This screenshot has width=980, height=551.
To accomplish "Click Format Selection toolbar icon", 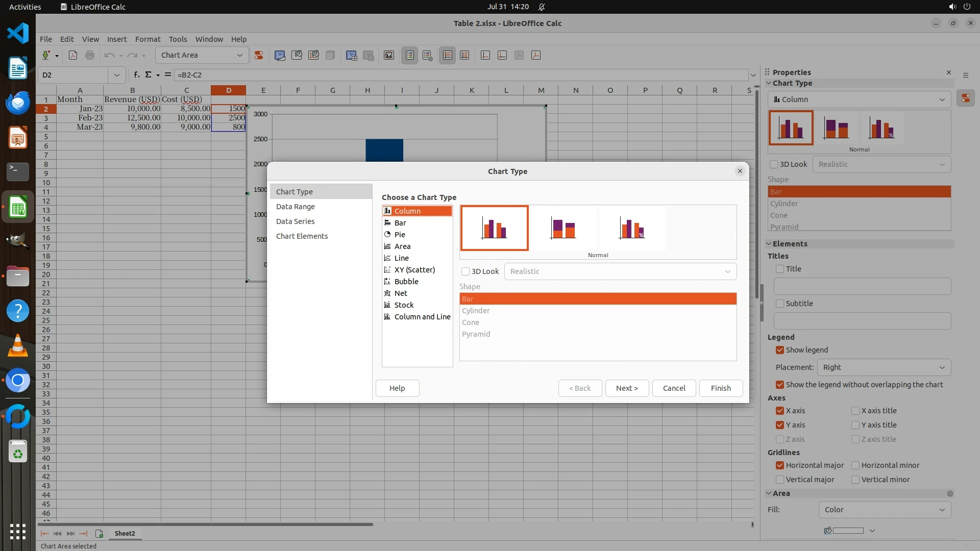I will point(259,55).
